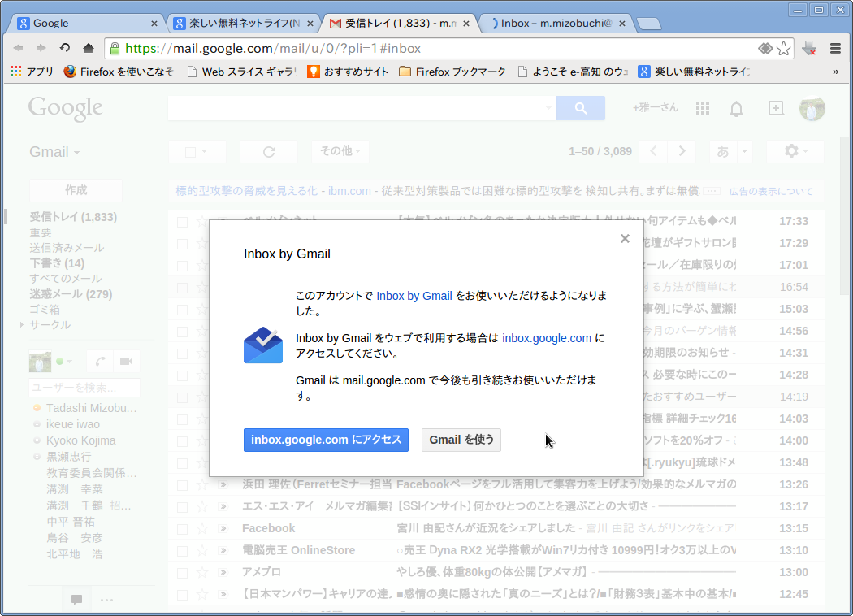
Task: Click the green padlock security icon
Action: [115, 49]
